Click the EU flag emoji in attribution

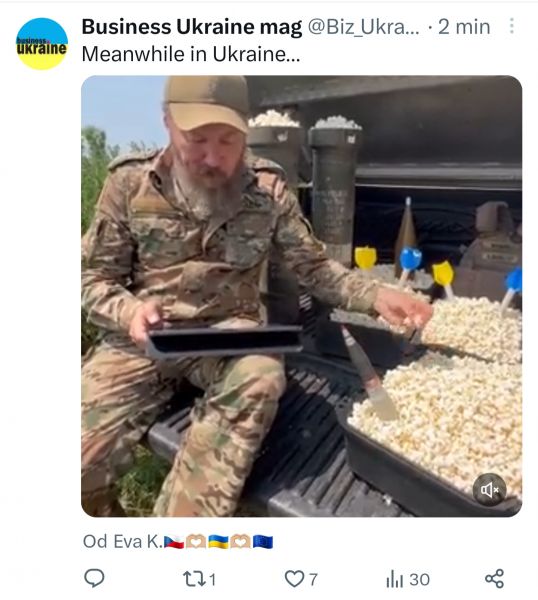pos(263,542)
